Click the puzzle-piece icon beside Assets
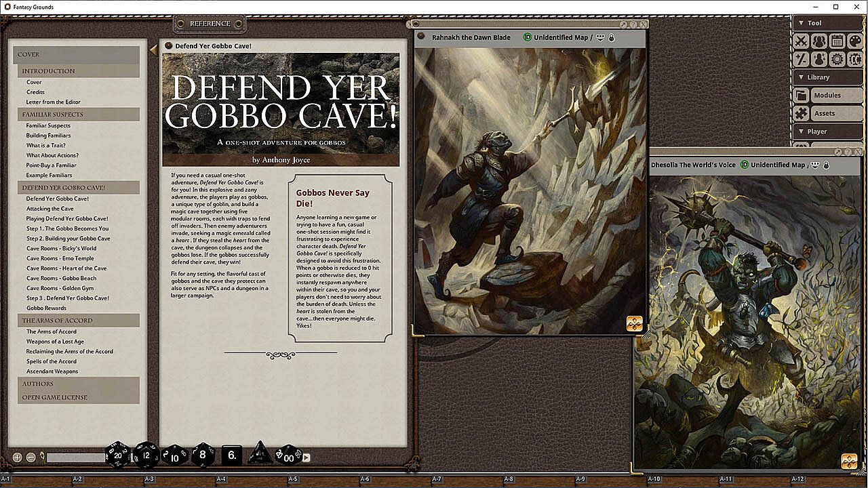 click(801, 113)
